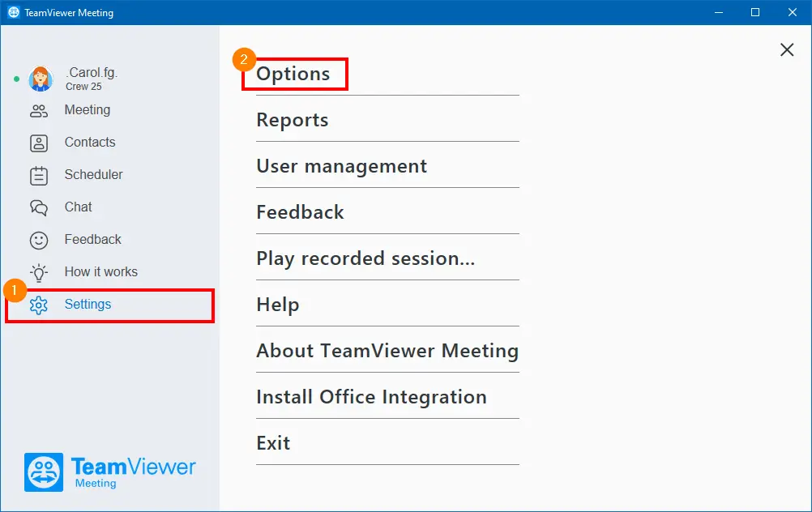Viewport: 812px width, 512px height.
Task: Click the Scheduler calendar icon
Action: point(39,176)
